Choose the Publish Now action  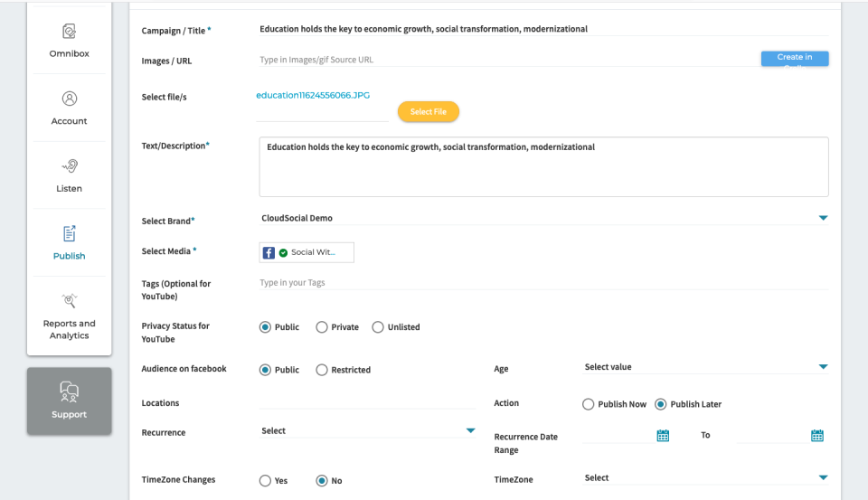click(x=588, y=404)
